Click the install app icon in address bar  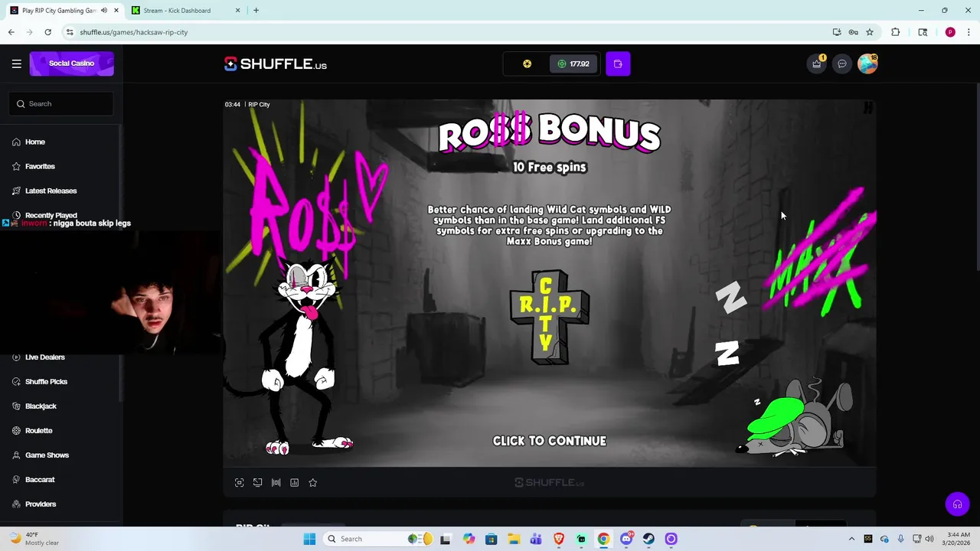[837, 32]
